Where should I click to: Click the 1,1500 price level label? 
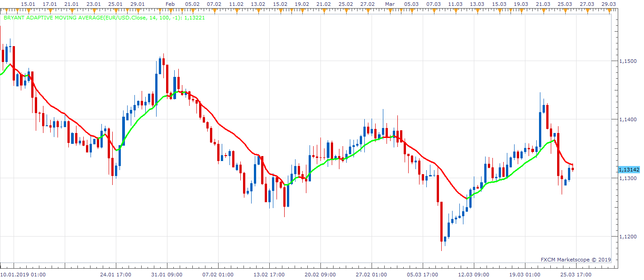(x=629, y=61)
